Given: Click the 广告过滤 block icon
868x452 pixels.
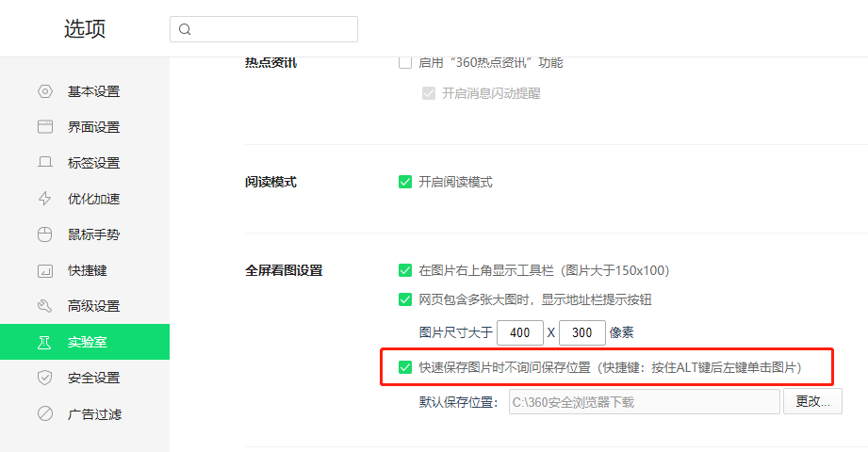Looking at the screenshot, I should pyautogui.click(x=45, y=413).
